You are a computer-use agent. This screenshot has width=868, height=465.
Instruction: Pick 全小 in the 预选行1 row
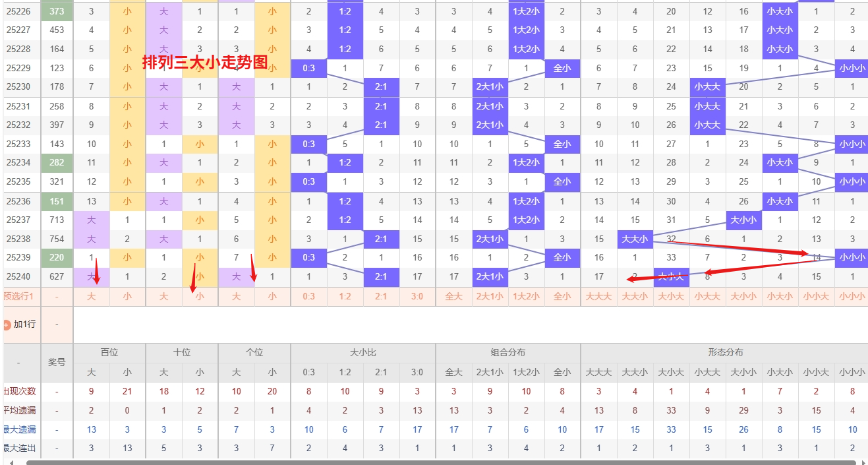(562, 297)
